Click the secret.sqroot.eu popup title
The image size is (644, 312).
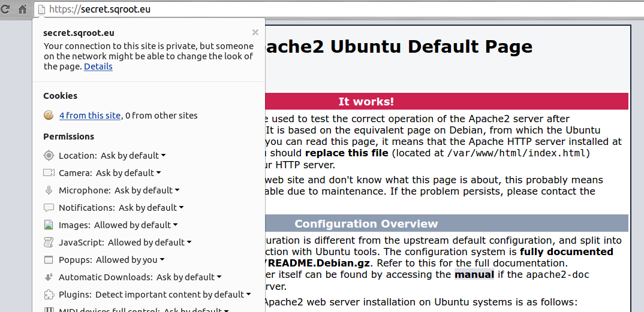pos(79,33)
